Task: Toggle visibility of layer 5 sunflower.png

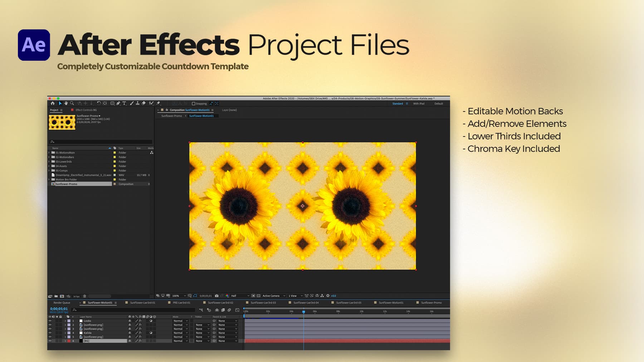Action: click(50, 337)
